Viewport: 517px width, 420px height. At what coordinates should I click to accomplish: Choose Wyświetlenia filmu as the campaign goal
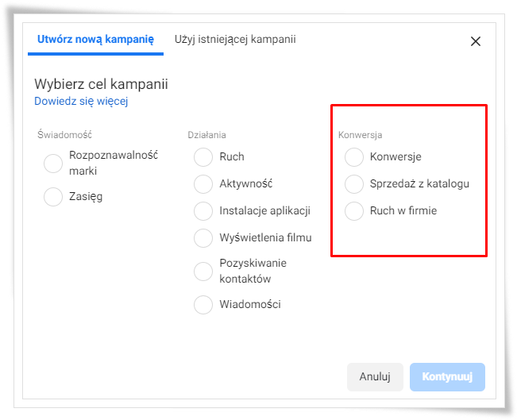[x=203, y=238]
